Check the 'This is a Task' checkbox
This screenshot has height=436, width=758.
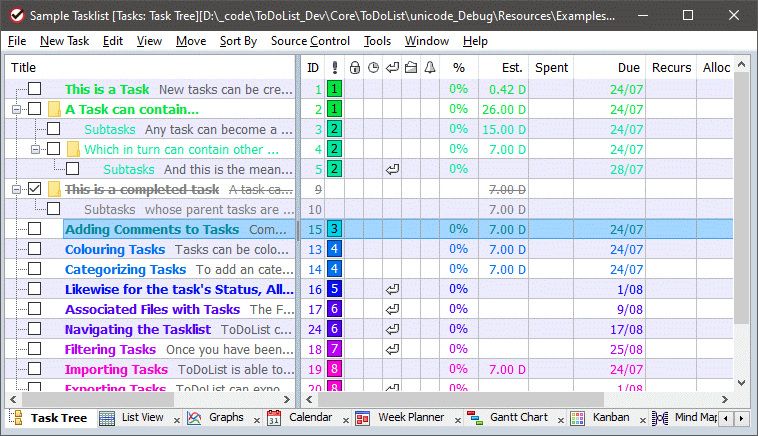(x=35, y=89)
